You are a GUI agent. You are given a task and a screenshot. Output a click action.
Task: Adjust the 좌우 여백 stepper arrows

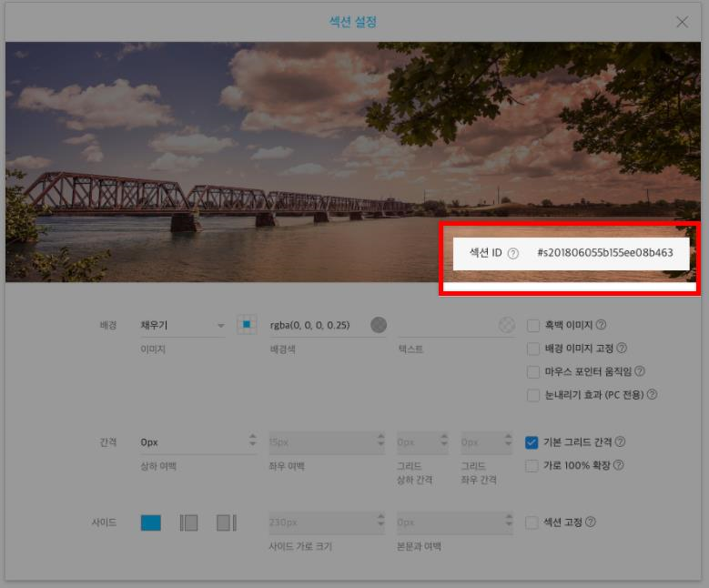[x=380, y=440]
